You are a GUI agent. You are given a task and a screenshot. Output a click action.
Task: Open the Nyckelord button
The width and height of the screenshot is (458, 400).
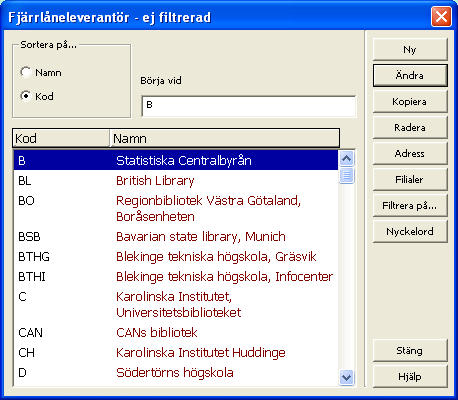[410, 232]
